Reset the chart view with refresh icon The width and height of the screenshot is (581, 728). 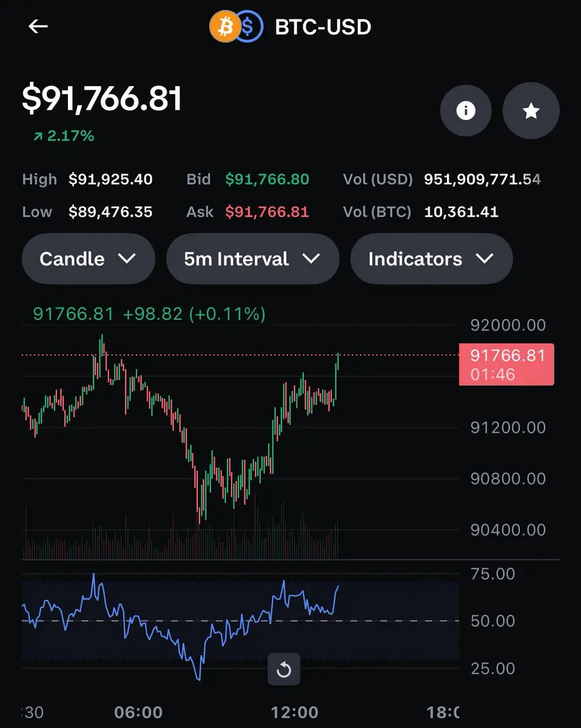point(284,670)
